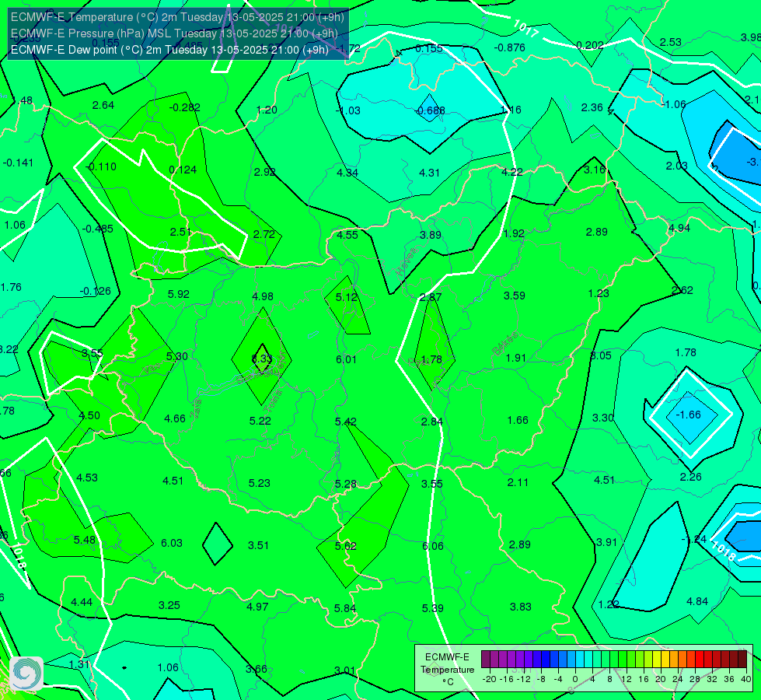Screen dimensions: 761x700
Task: Click the dew point value 3.59
Action: point(514,296)
